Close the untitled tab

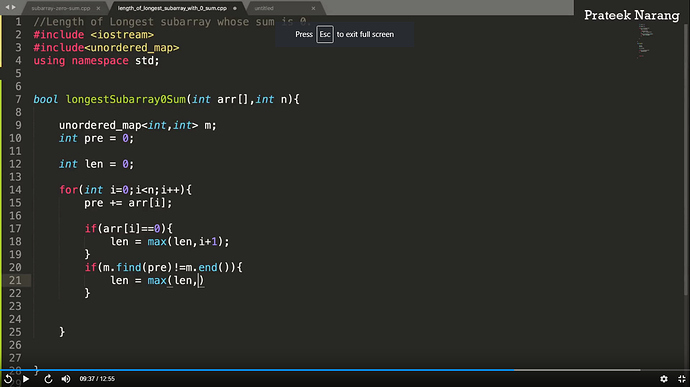pos(313,8)
